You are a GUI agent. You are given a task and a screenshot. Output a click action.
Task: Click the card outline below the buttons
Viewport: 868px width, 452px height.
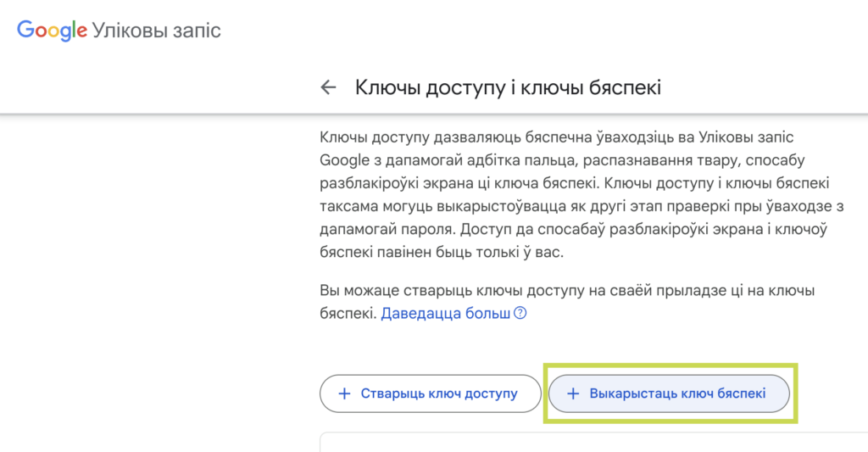[x=593, y=442]
